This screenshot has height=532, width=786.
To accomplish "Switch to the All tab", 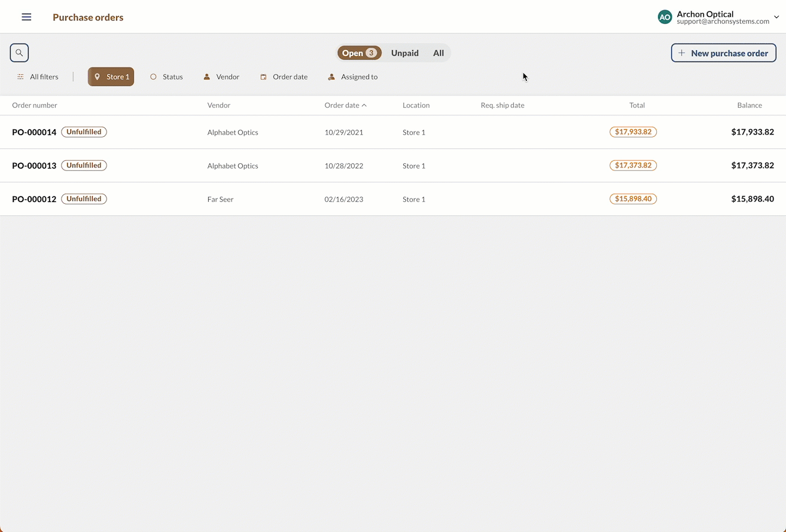I will pos(438,53).
